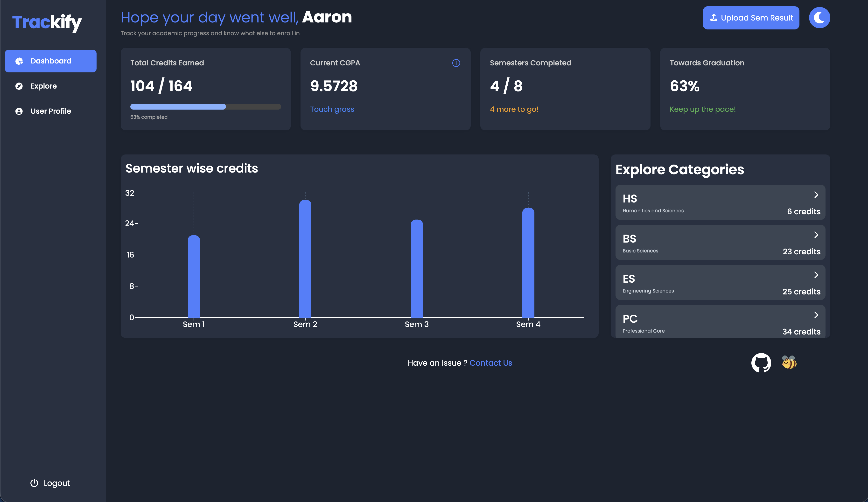The image size is (868, 502).
Task: Go to User Profile page
Action: [x=51, y=111]
